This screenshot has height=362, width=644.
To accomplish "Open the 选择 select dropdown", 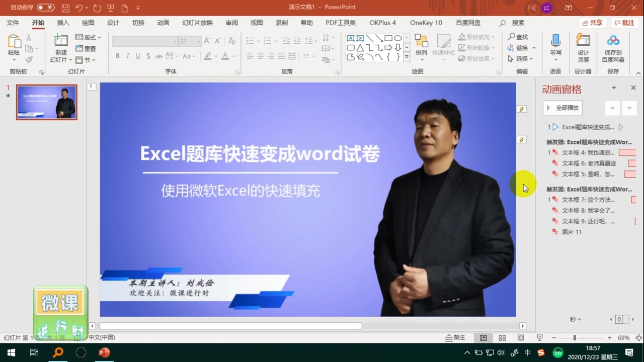I will tap(520, 59).
